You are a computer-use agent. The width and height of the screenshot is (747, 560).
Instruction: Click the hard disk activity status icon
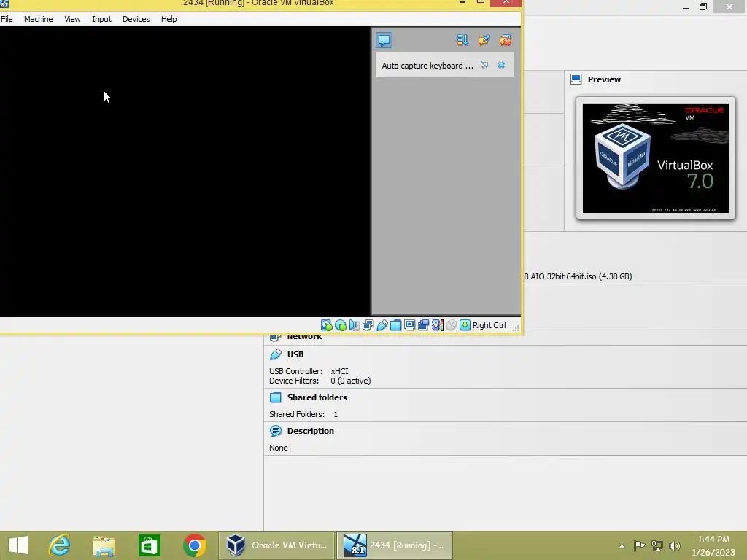pyautogui.click(x=326, y=325)
